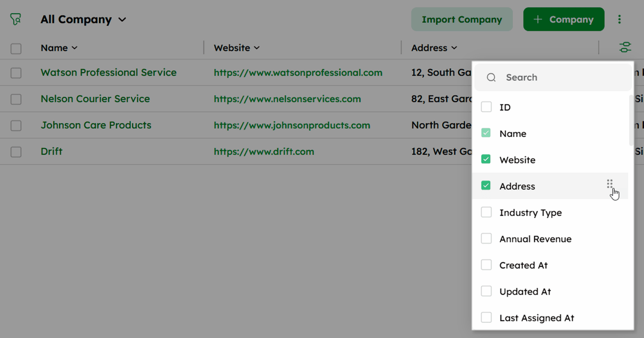Open the Name column sort chevron

(x=75, y=48)
